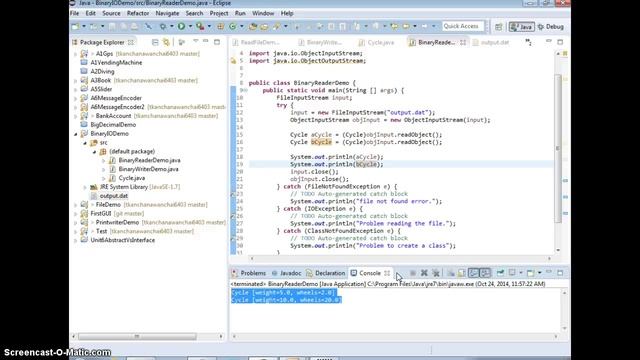Viewport: 640px width, 360px height.
Task: Expand the A1Gps project
Action: (76, 54)
